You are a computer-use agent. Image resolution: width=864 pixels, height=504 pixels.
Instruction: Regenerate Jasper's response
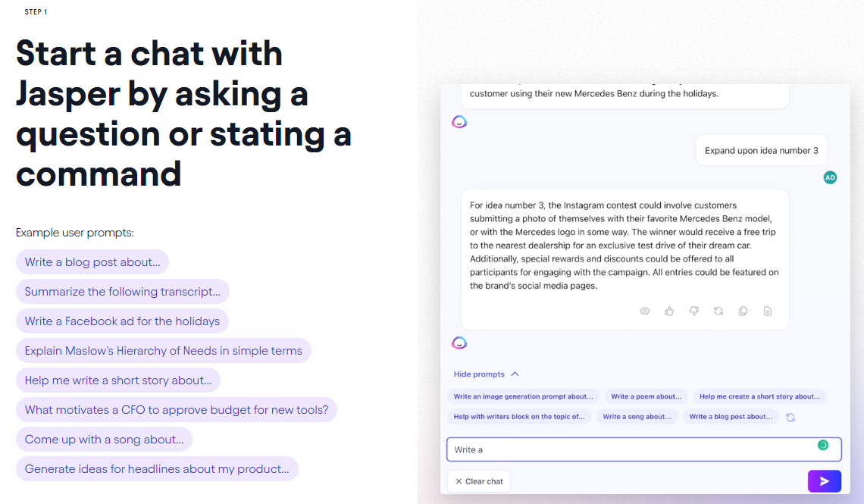718,311
